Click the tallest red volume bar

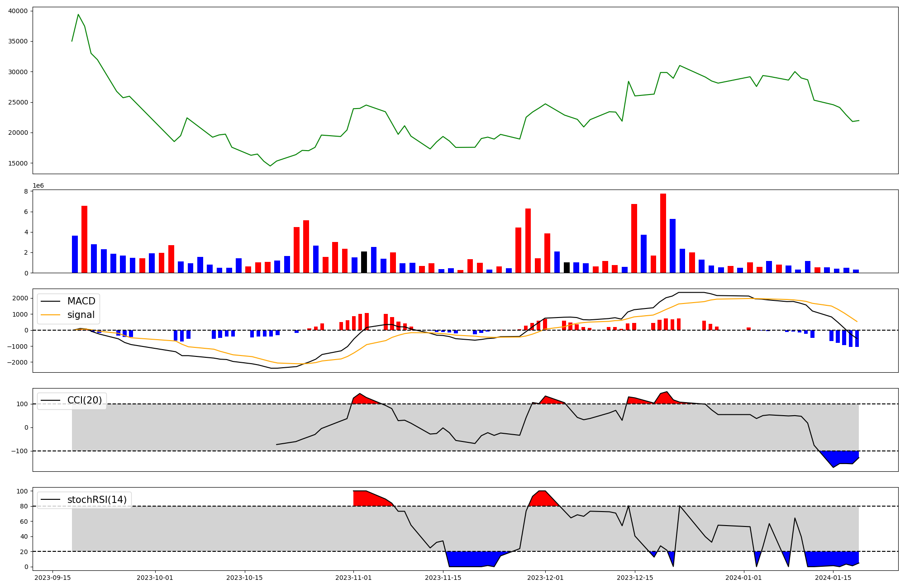click(663, 233)
